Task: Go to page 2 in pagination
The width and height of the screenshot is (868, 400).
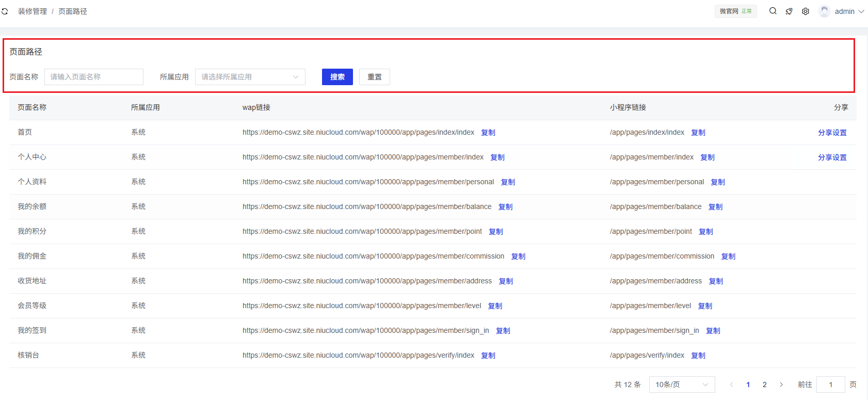Action: pos(765,385)
